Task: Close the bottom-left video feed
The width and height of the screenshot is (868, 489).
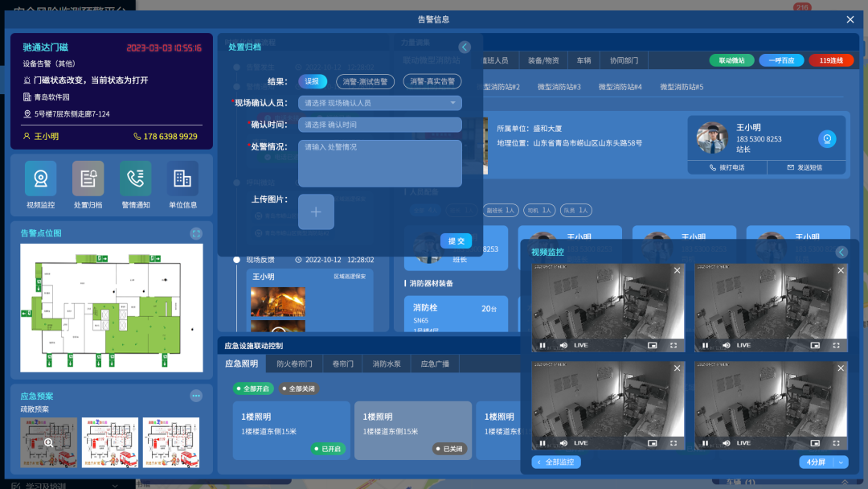Action: (x=677, y=368)
